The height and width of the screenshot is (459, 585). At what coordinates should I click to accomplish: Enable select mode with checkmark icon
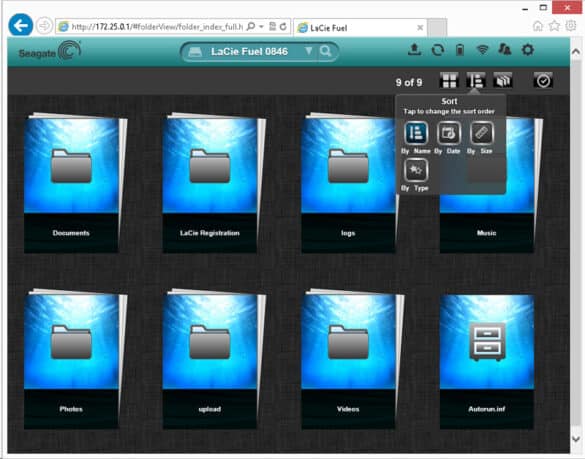543,80
